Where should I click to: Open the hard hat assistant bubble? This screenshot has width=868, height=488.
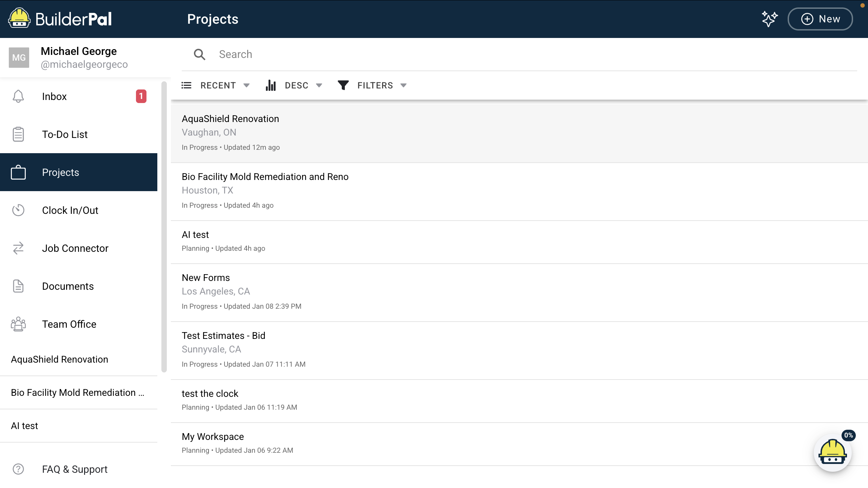832,453
